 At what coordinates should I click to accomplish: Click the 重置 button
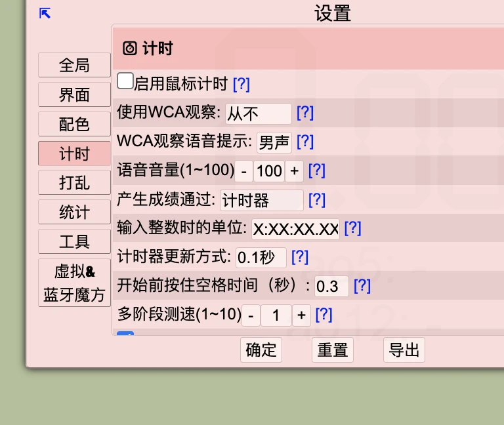click(x=333, y=350)
